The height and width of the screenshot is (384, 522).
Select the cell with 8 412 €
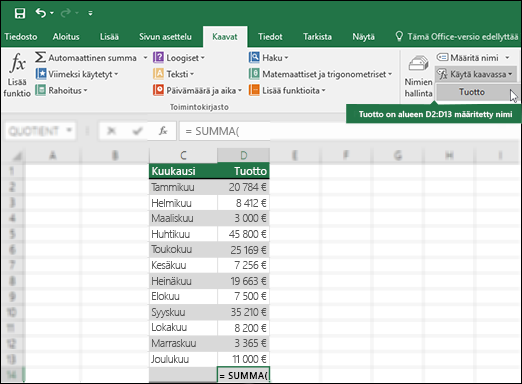click(243, 203)
